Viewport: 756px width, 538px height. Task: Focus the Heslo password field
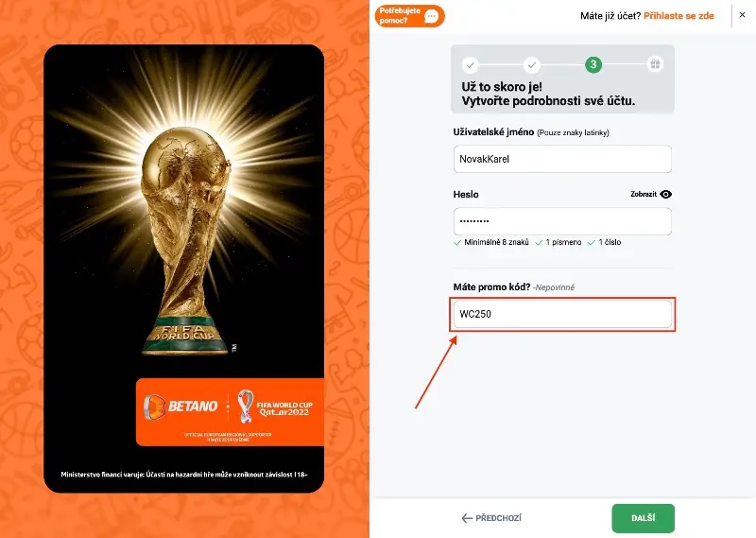(562, 221)
